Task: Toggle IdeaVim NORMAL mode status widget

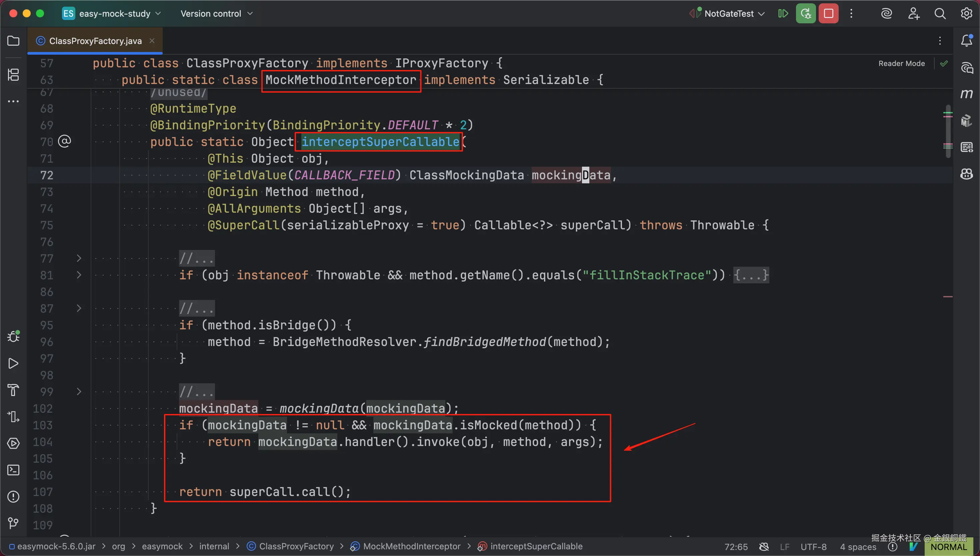Action: pos(948,547)
